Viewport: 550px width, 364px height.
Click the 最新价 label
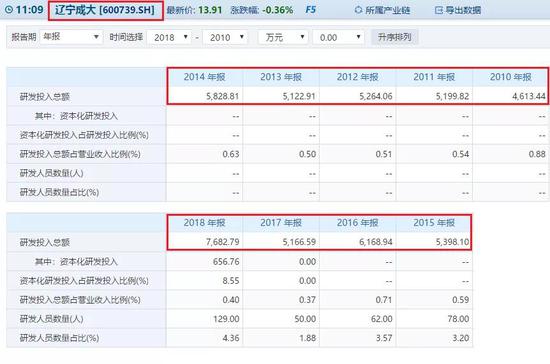point(181,10)
